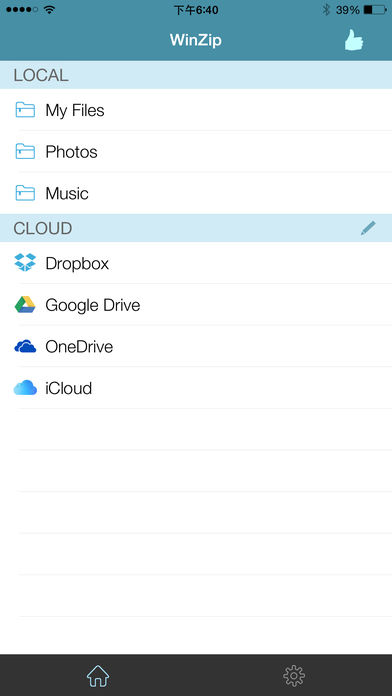This screenshot has height=696, width=392.
Task: Click the Google Drive logo icon
Action: [x=25, y=304]
